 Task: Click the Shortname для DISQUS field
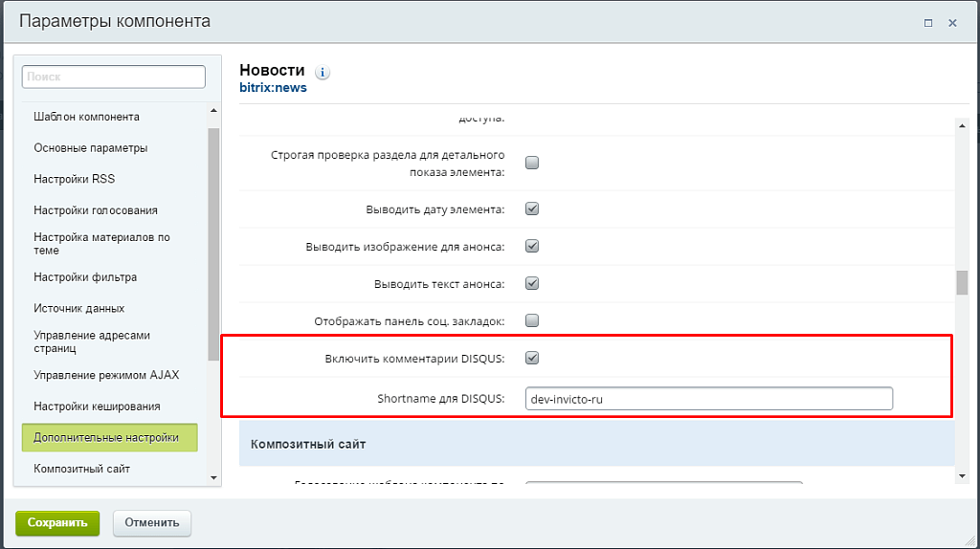coord(708,399)
